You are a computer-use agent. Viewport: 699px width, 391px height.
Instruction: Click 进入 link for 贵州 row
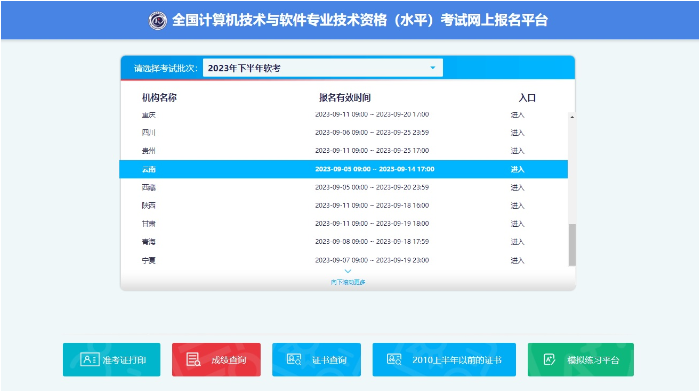pos(518,151)
